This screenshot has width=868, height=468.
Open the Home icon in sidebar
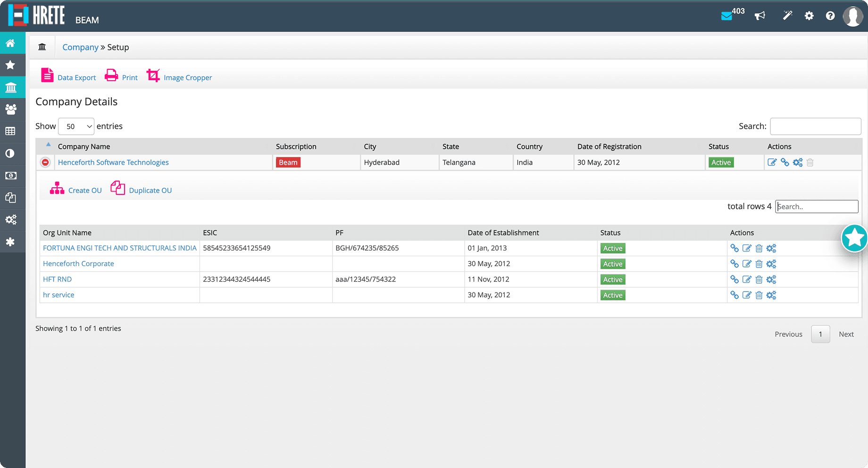[10, 43]
